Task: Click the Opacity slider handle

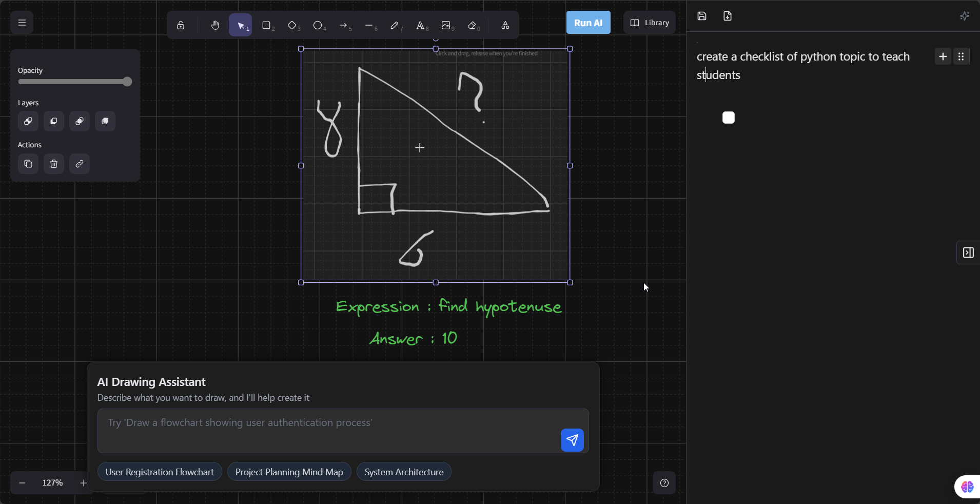Action: pyautogui.click(x=127, y=82)
